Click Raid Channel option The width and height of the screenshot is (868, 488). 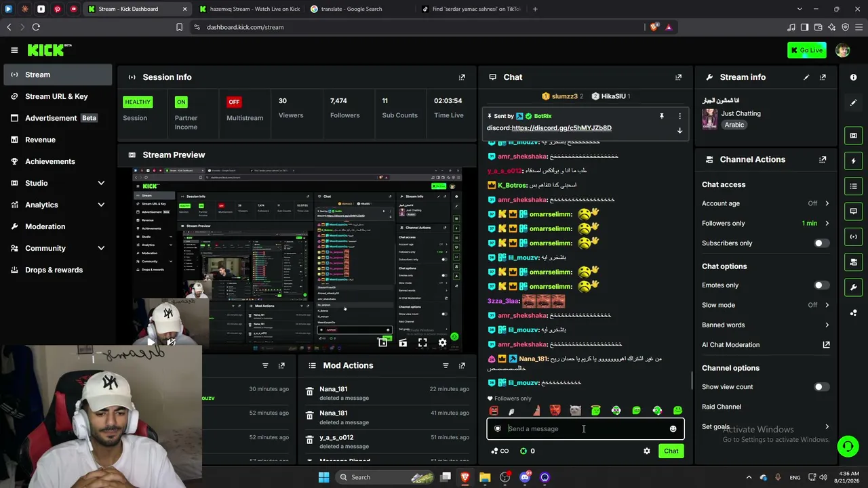click(722, 407)
